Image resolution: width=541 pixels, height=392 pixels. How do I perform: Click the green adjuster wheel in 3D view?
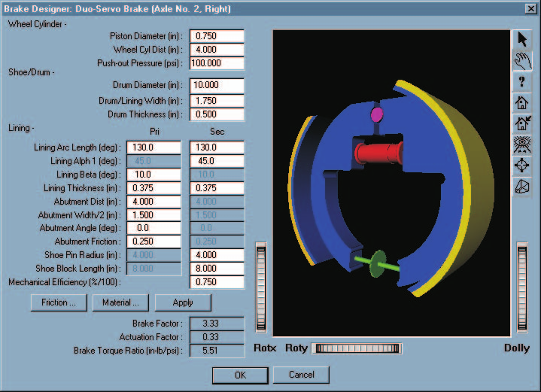tap(378, 263)
